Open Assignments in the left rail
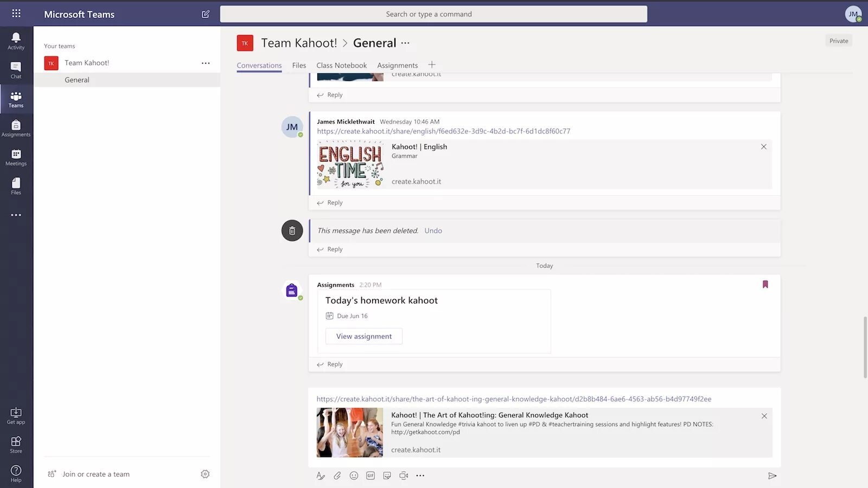The height and width of the screenshot is (488, 868). click(16, 129)
